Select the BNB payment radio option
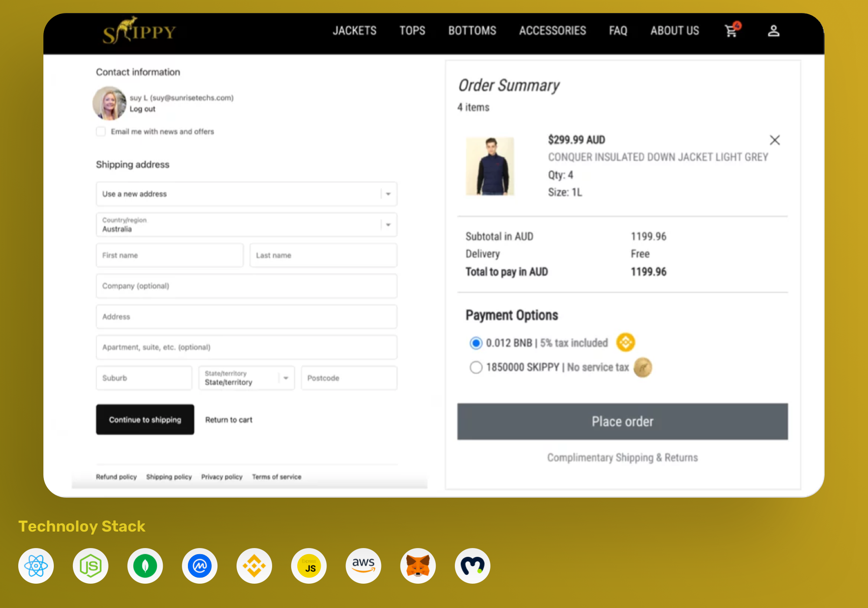This screenshot has height=608, width=868. pos(476,343)
